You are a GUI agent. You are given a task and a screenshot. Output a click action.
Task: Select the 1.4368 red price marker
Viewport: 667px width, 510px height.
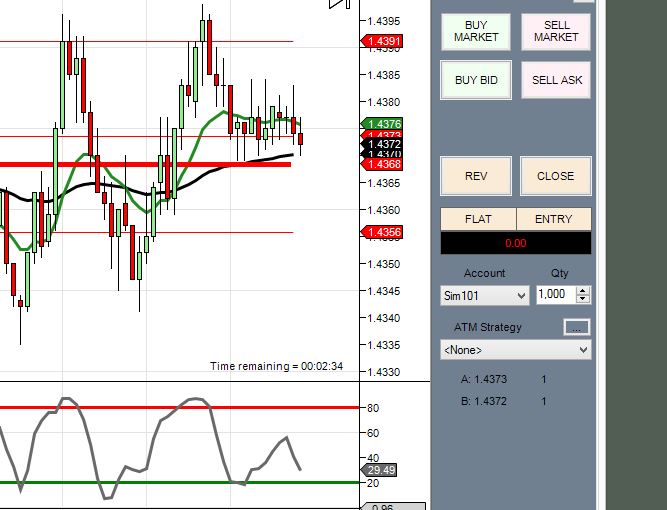coord(382,164)
